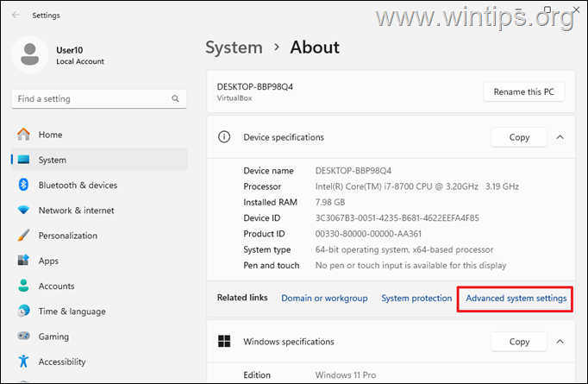Image resolution: width=588 pixels, height=384 pixels.
Task: Collapse the Device specifications section
Action: click(560, 137)
